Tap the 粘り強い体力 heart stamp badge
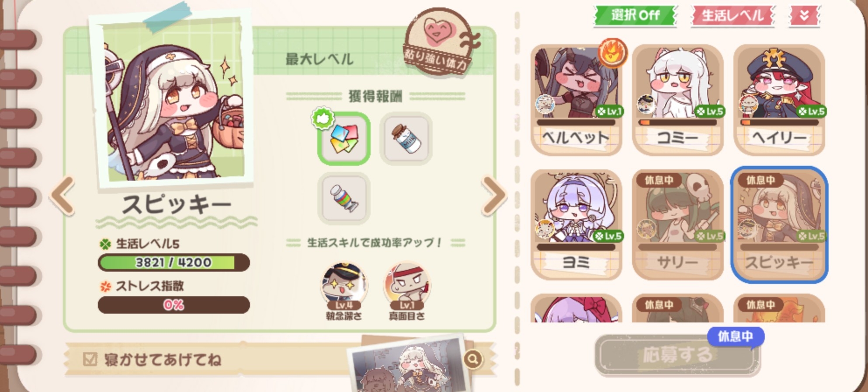The image size is (868, 392). pos(439,42)
